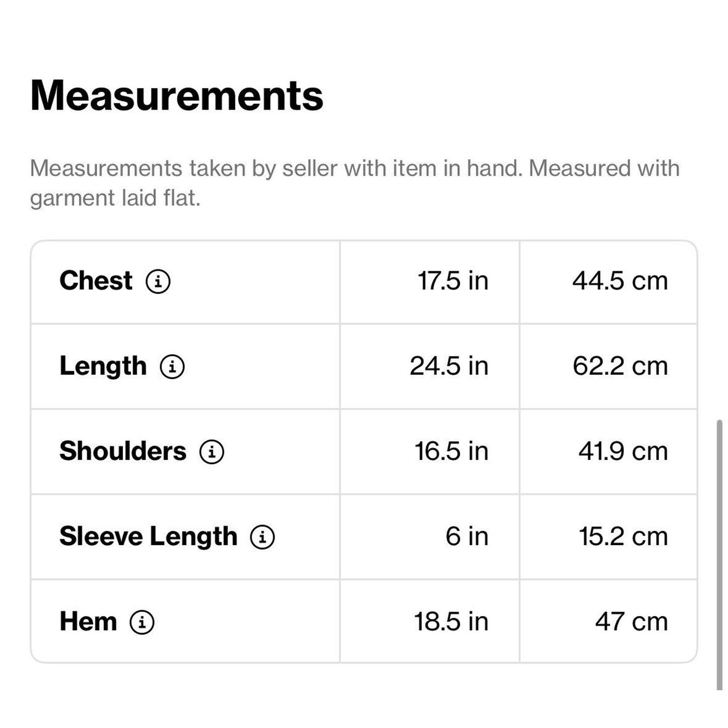Image resolution: width=728 pixels, height=728 pixels.
Task: Click the measurement description text
Action: pyautogui.click(x=354, y=182)
